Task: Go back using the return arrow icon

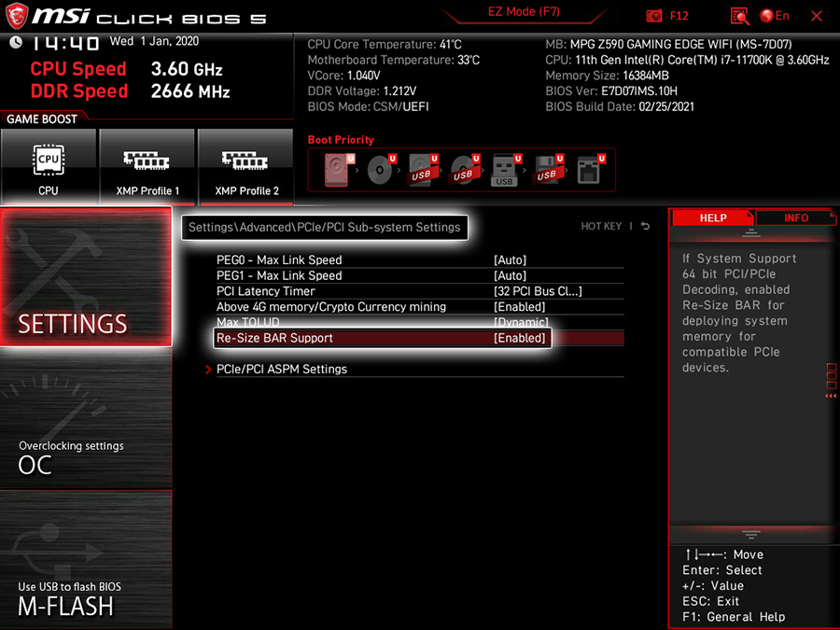Action: [645, 226]
